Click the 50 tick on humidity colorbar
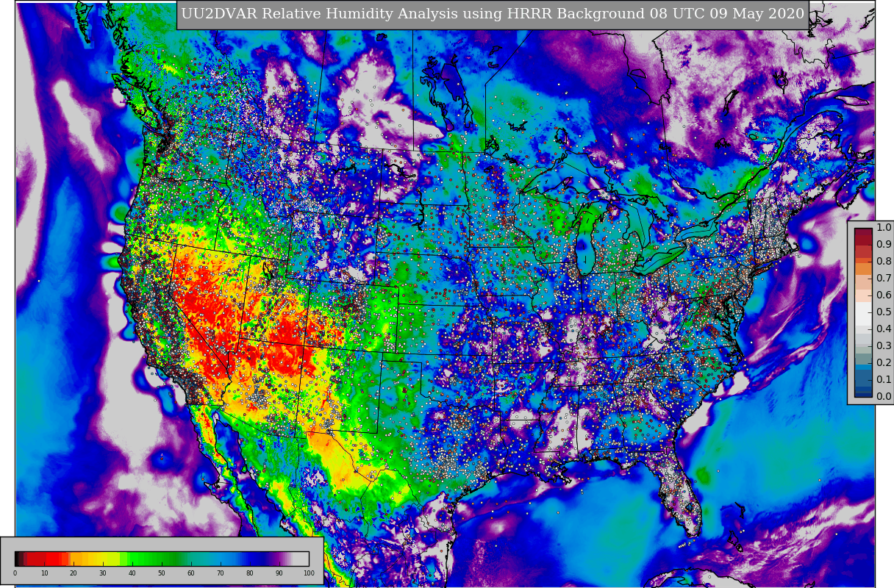Image resolution: width=894 pixels, height=588 pixels. [x=162, y=573]
